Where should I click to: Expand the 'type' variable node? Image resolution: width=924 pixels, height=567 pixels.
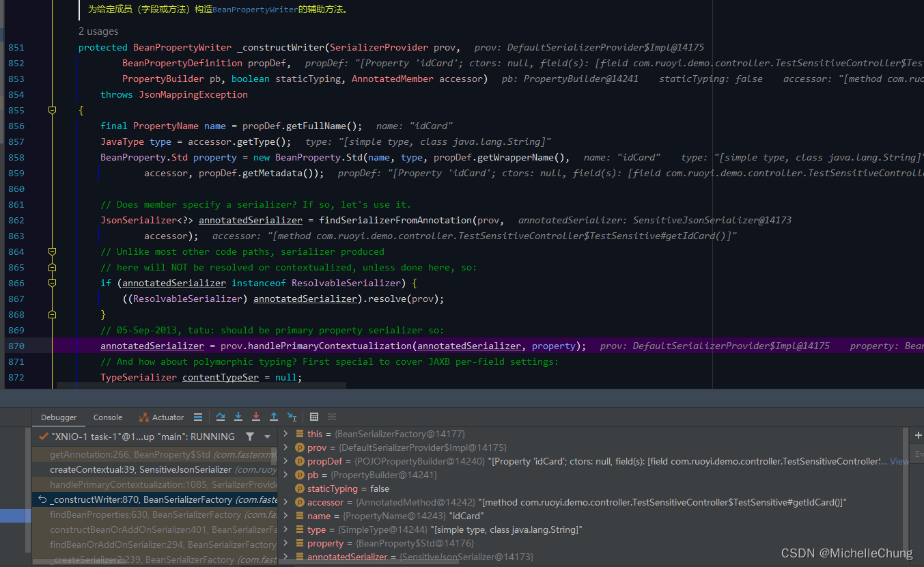tap(286, 529)
